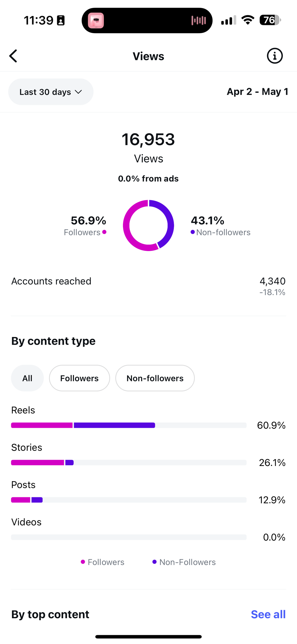Select the Followers filter chip

point(79,378)
